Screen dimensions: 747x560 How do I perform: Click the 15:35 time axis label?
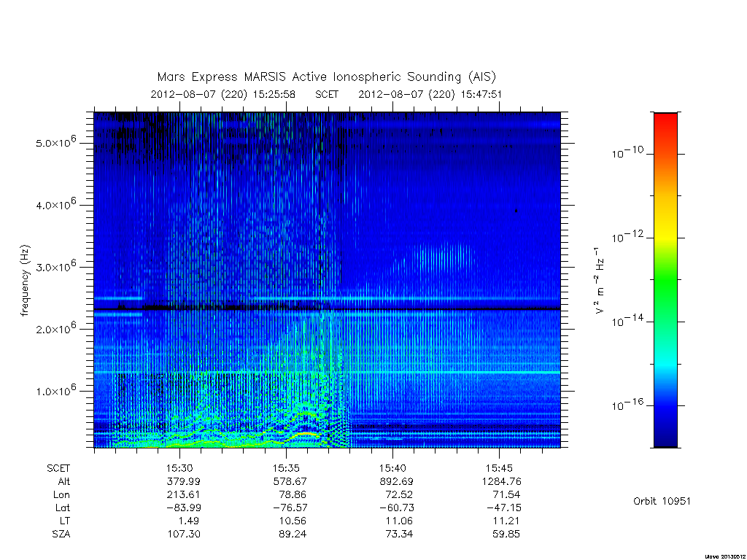tap(286, 469)
